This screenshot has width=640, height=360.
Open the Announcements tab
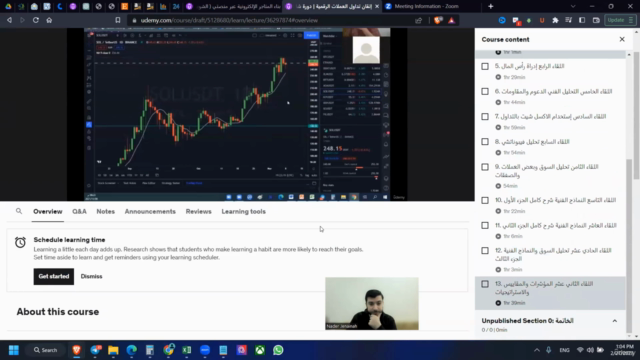point(150,211)
